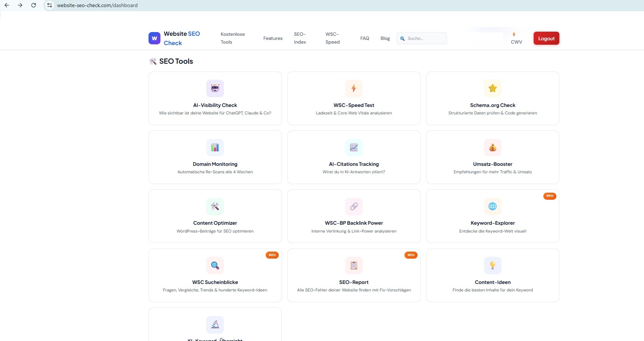644x341 pixels.
Task: Open Content Optimizer via its tools icon
Action: [215, 206]
